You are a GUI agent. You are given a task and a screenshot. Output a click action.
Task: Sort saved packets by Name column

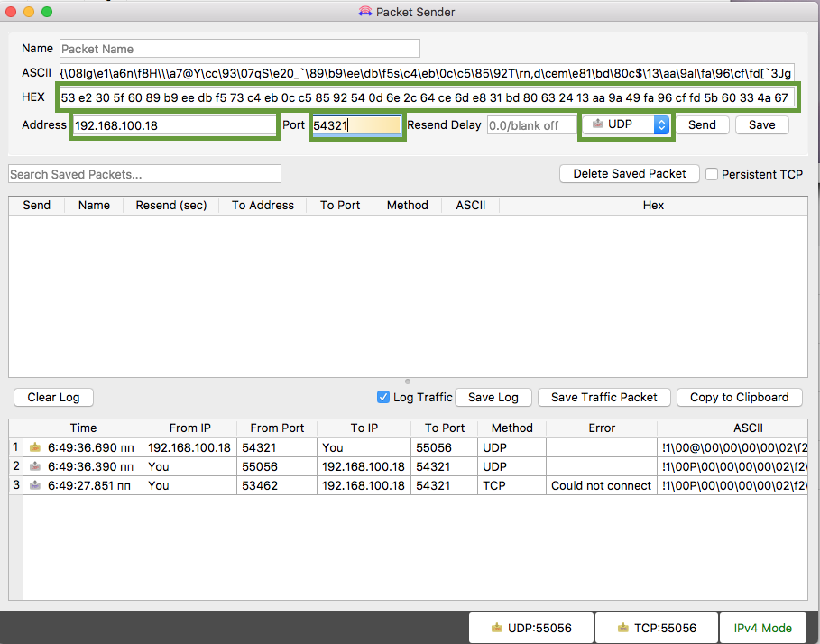coord(94,206)
